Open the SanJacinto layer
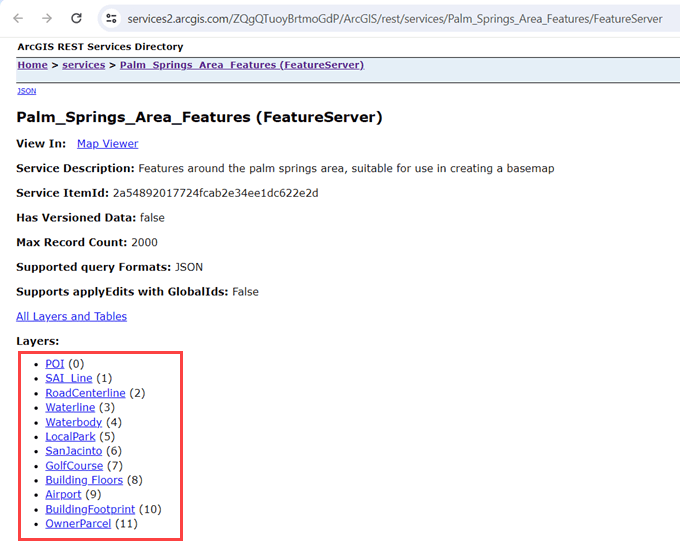680x552 pixels. click(x=74, y=451)
